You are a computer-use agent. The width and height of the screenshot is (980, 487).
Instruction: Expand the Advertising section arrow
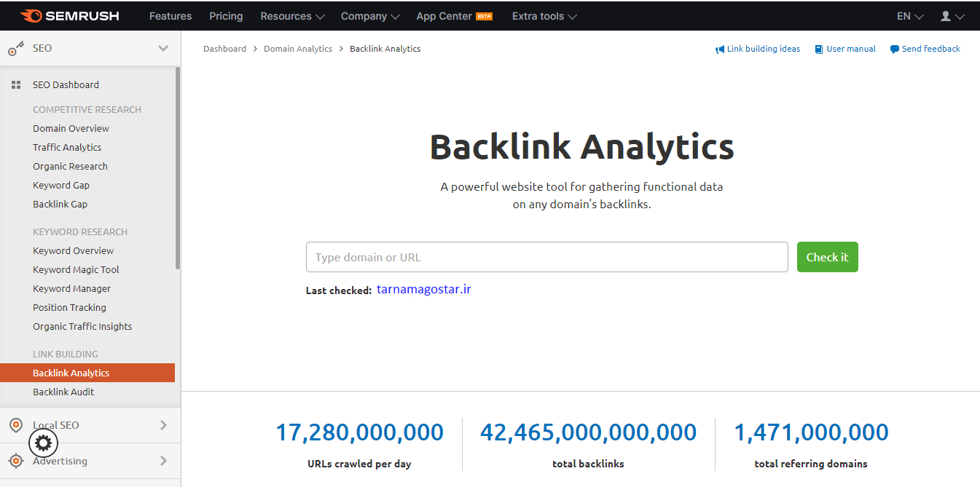163,461
